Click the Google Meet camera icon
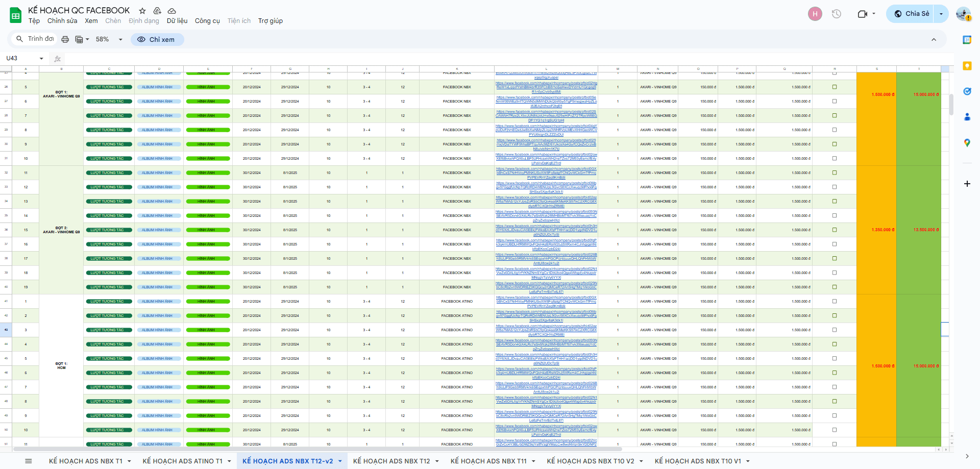 pyautogui.click(x=862, y=14)
